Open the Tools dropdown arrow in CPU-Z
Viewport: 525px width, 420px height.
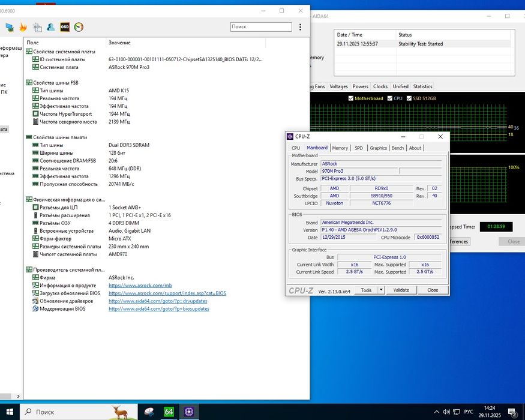click(382, 290)
